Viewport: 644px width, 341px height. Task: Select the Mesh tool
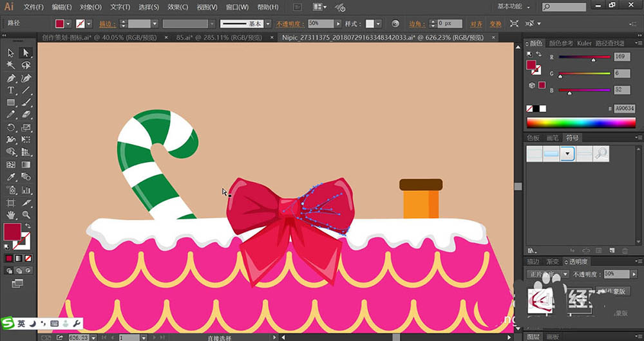(11, 165)
